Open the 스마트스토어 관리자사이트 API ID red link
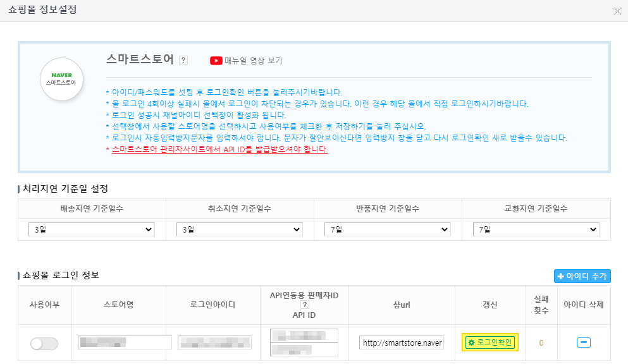Screen dimensions: 628x364 [219, 149]
